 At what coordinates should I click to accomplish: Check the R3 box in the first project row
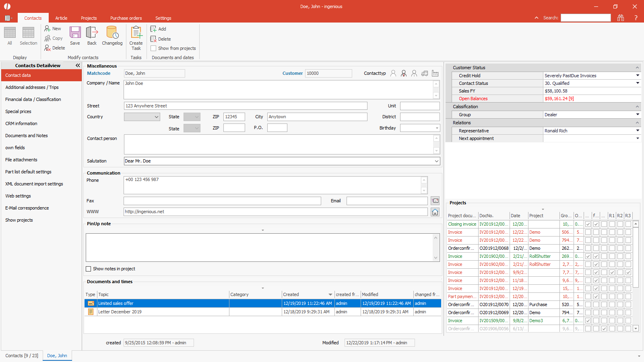tap(628, 224)
